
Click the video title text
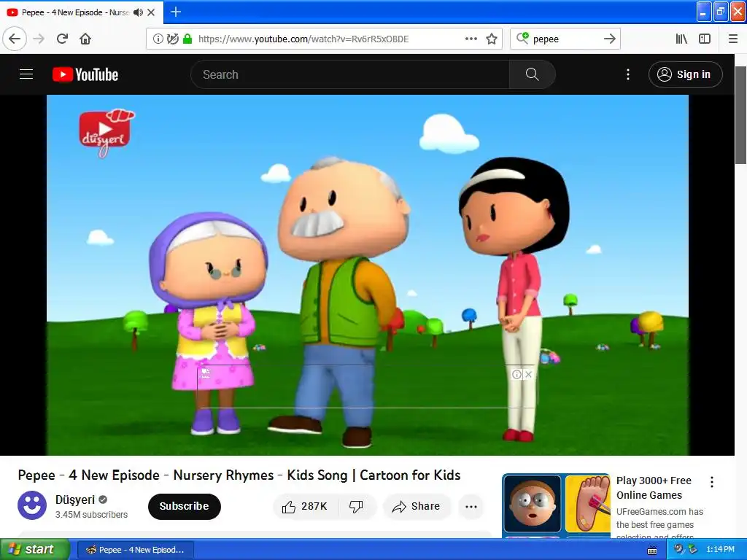tap(239, 475)
